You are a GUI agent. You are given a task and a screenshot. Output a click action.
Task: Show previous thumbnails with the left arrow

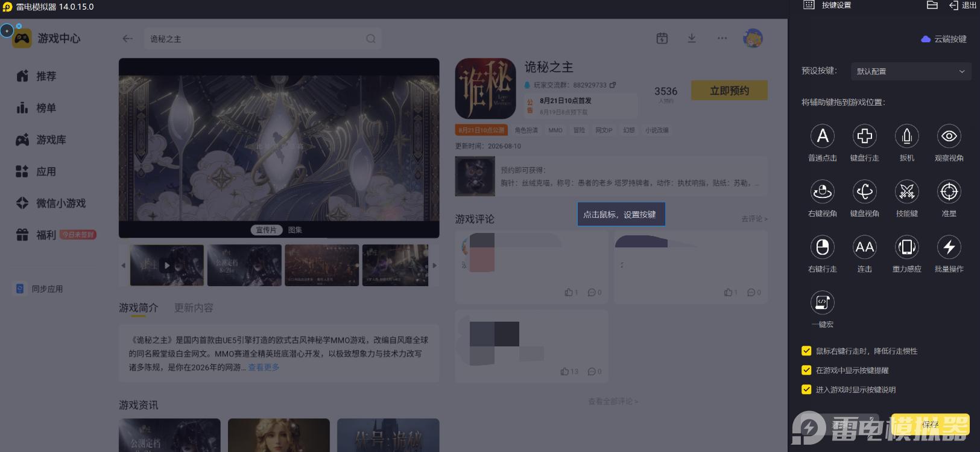pyautogui.click(x=124, y=265)
